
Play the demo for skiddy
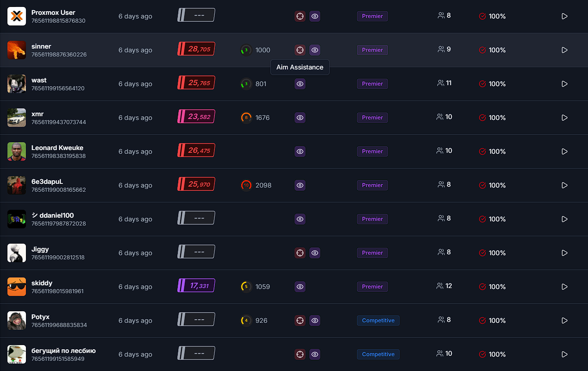tap(564, 287)
